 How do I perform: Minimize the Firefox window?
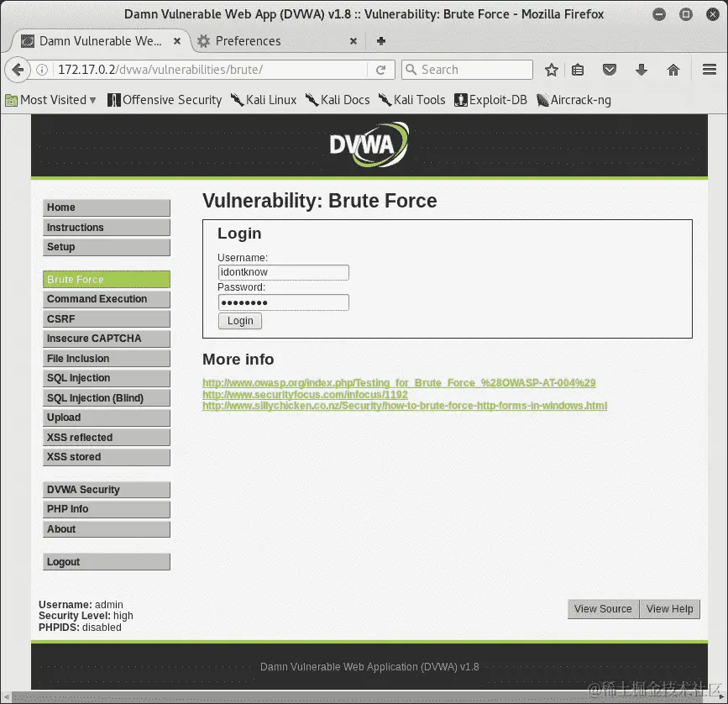[x=659, y=14]
